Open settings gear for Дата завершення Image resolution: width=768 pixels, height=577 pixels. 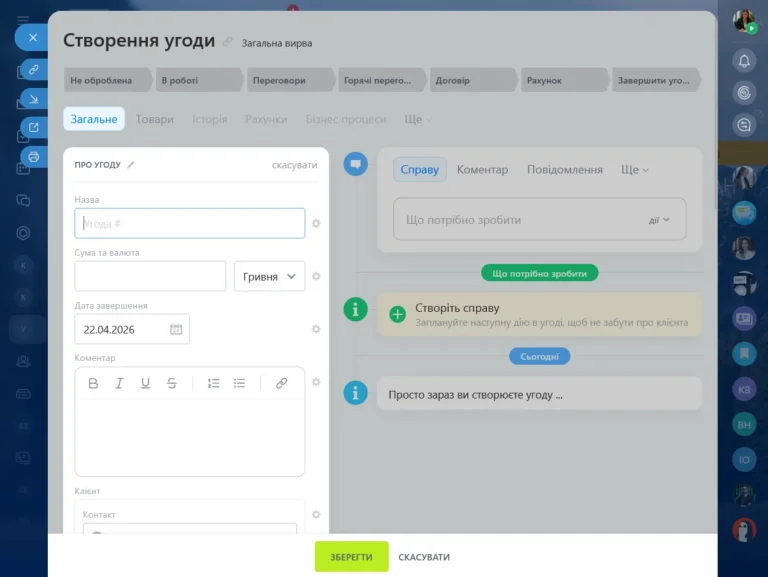pyautogui.click(x=316, y=329)
